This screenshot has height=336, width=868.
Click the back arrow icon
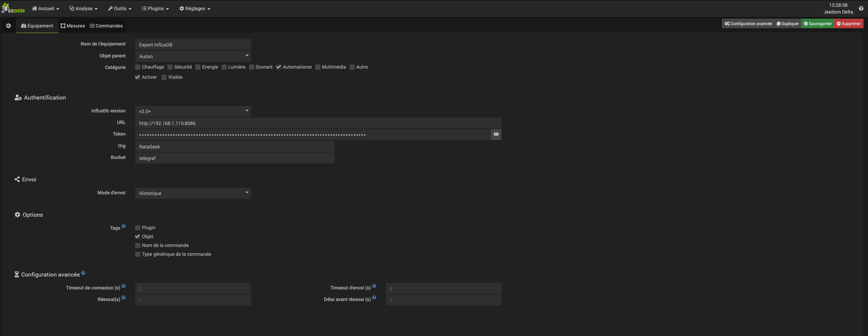[x=8, y=26]
